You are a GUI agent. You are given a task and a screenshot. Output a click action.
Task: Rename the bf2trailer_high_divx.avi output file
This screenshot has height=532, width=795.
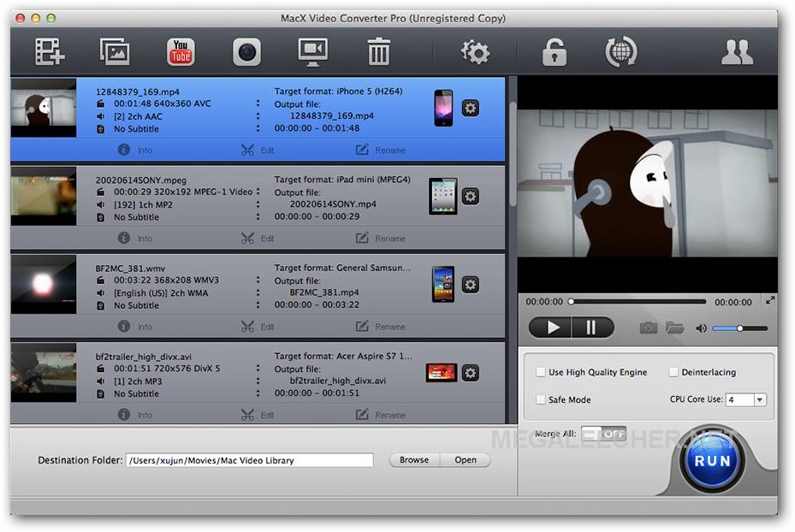[381, 415]
